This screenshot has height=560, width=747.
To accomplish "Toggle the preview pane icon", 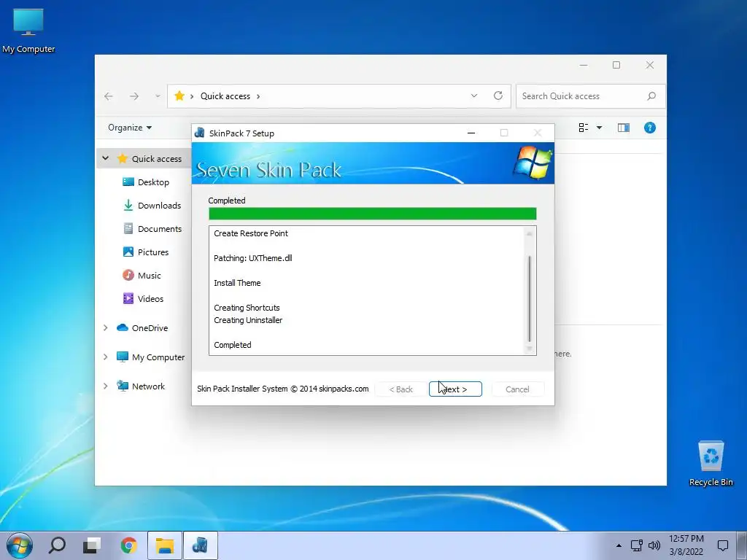I will point(624,128).
